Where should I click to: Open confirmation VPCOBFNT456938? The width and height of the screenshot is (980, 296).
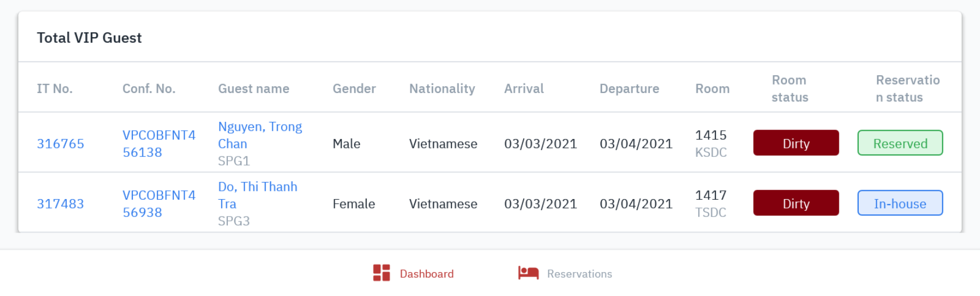point(159,204)
